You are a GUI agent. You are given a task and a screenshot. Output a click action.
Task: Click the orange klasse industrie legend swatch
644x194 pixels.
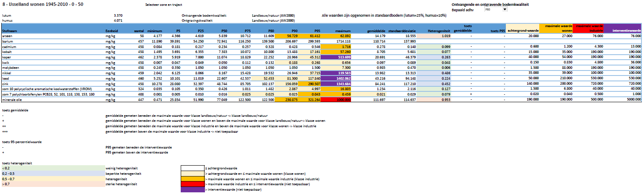(x=195, y=178)
